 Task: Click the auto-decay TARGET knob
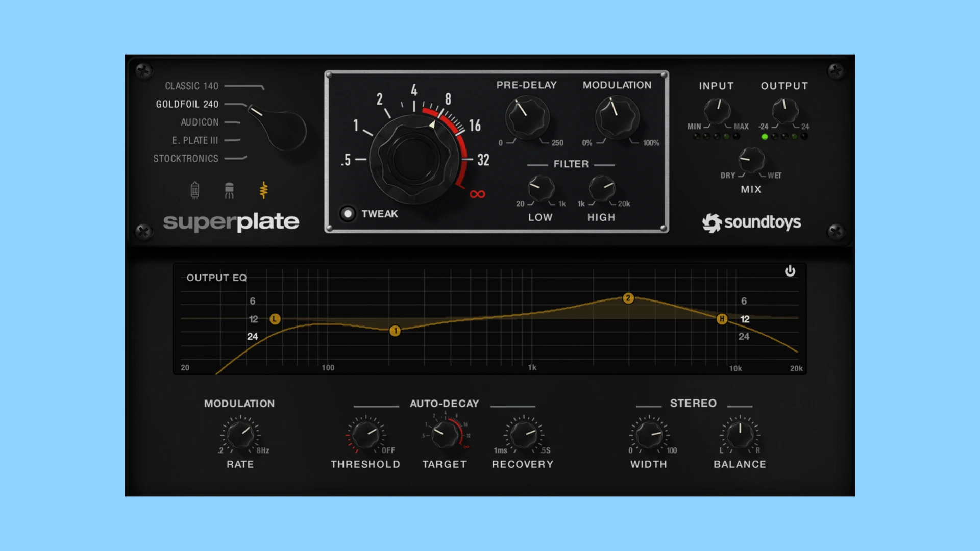[445, 435]
